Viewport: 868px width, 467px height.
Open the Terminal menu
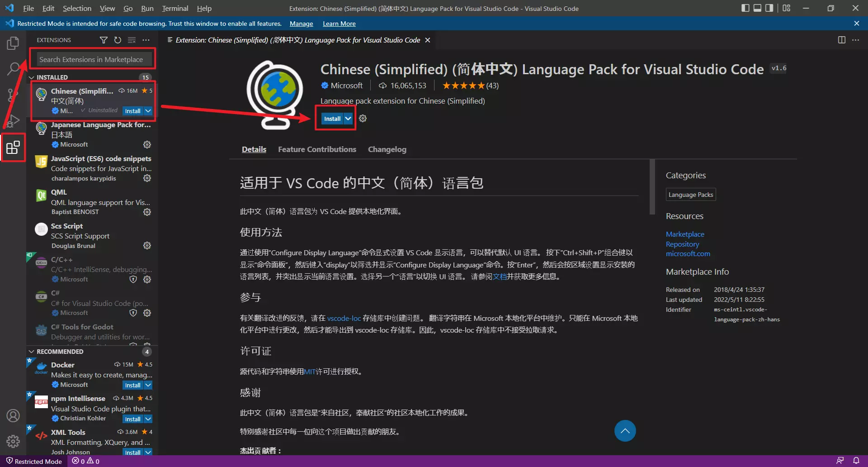(x=175, y=8)
